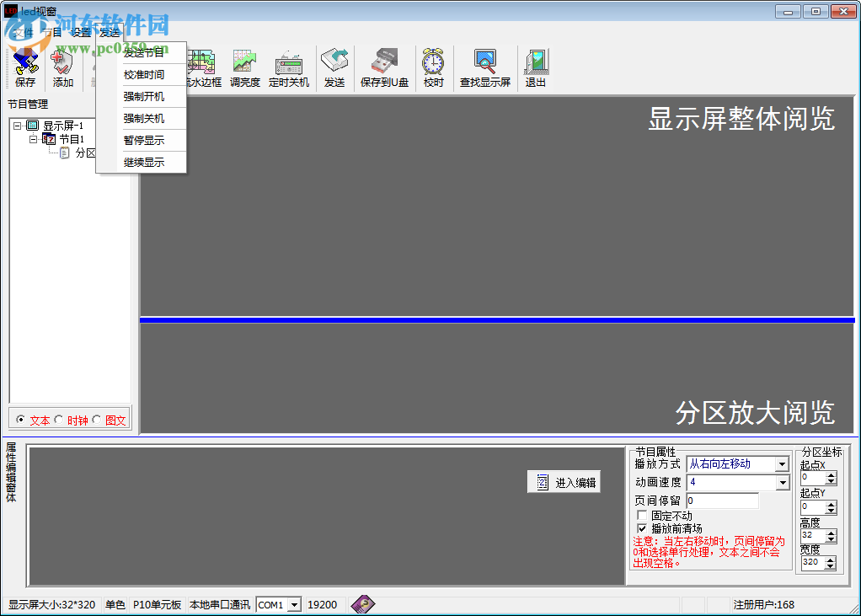This screenshot has height=616, width=861.
Task: Click the 保存到U盘 save-to-USB icon
Action: tap(384, 67)
